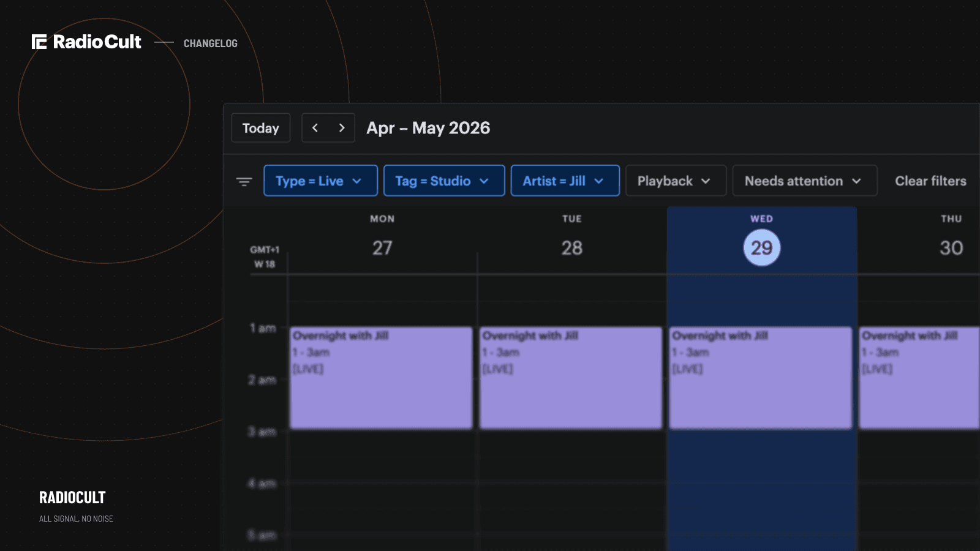Click the filter lines icon

244,181
